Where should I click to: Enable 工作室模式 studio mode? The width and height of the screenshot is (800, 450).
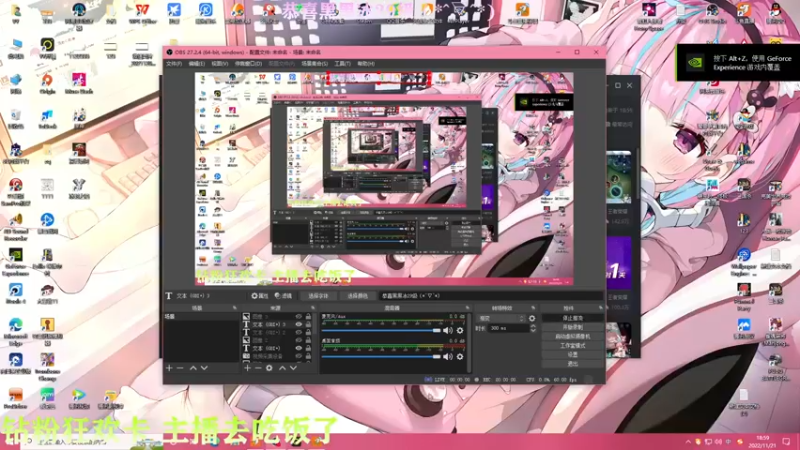tap(572, 346)
